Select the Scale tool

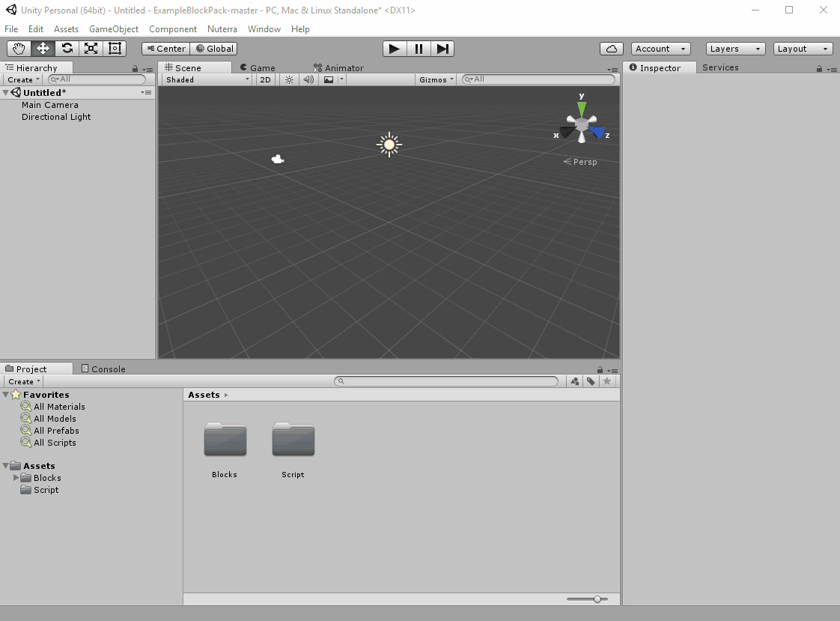(91, 49)
